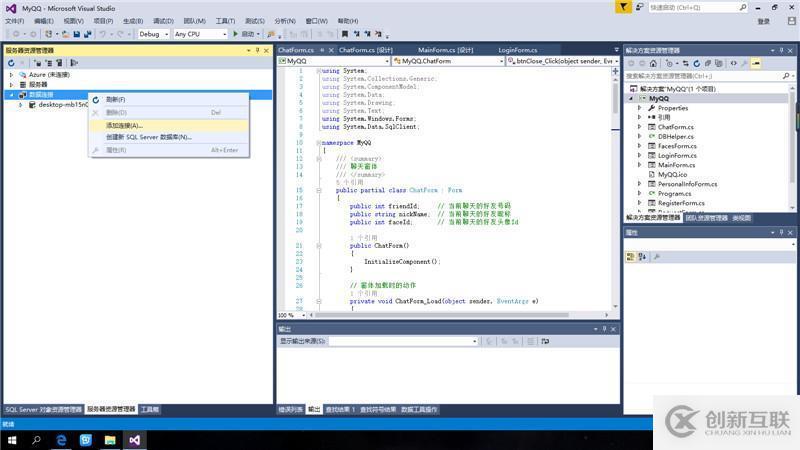800x450 pixels.
Task: Click the Sync with Active Document icon
Action: pos(685,63)
